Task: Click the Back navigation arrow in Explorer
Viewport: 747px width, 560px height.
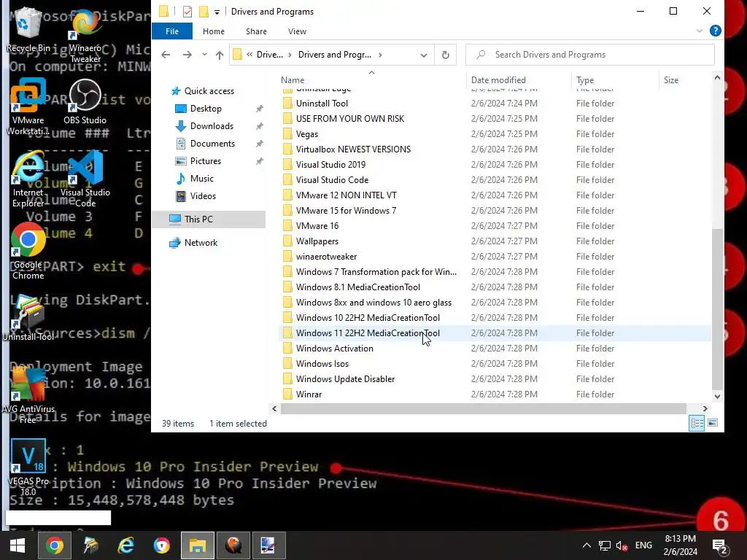Action: tap(166, 55)
